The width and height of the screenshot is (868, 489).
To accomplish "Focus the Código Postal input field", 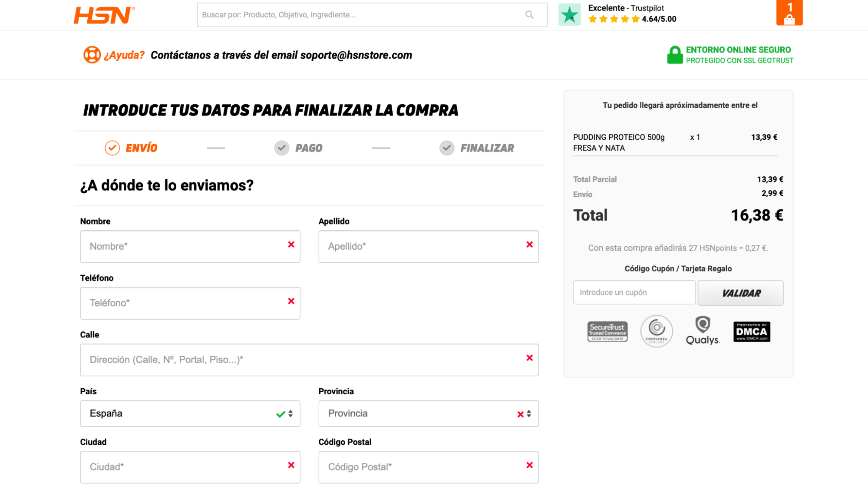I will pyautogui.click(x=428, y=467).
